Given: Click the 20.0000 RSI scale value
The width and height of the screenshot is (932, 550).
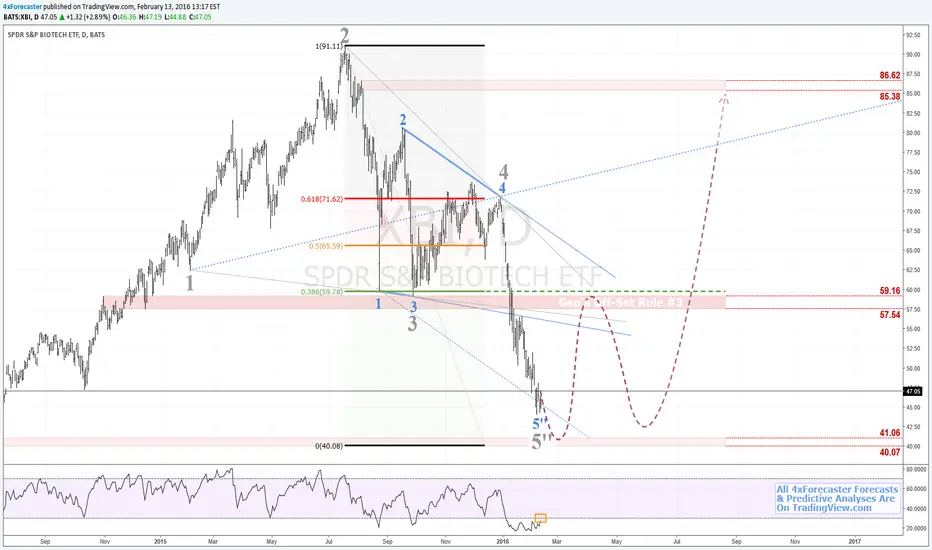Looking at the screenshot, I should [917, 528].
